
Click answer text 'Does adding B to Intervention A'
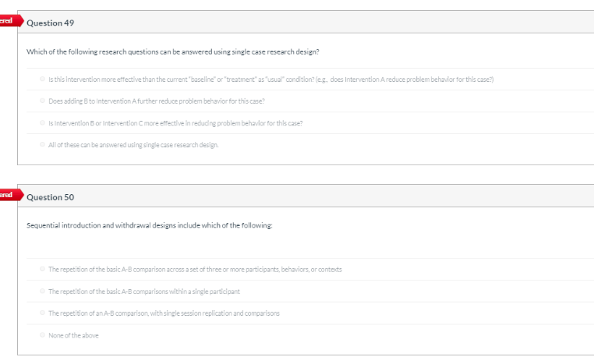coord(157,101)
